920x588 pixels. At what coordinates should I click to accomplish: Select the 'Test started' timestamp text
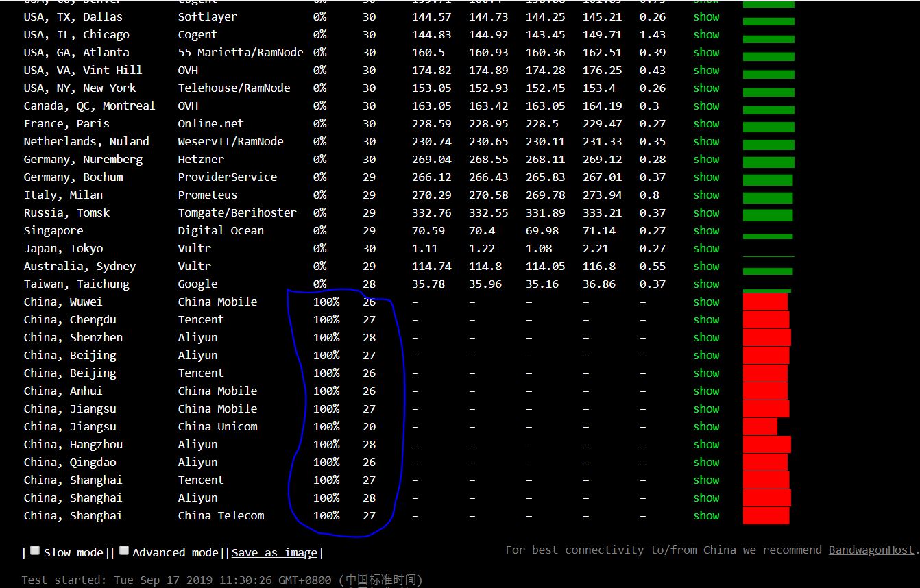(x=222, y=580)
